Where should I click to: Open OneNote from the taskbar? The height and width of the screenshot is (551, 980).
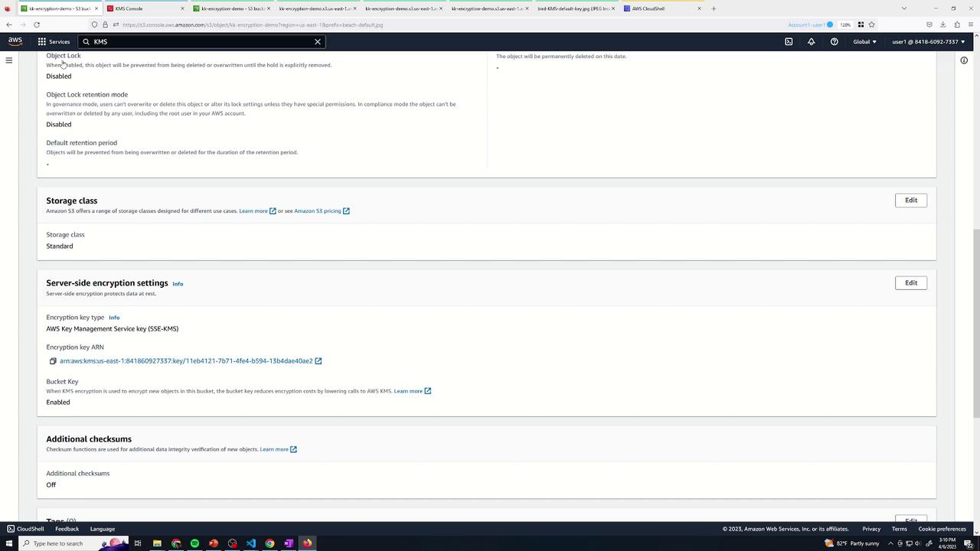(289, 543)
